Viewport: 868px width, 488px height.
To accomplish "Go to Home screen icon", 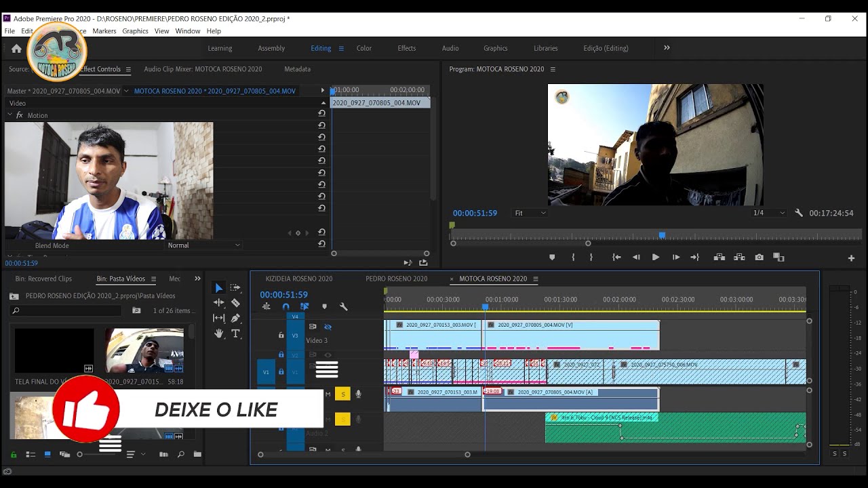I will pyautogui.click(x=16, y=49).
